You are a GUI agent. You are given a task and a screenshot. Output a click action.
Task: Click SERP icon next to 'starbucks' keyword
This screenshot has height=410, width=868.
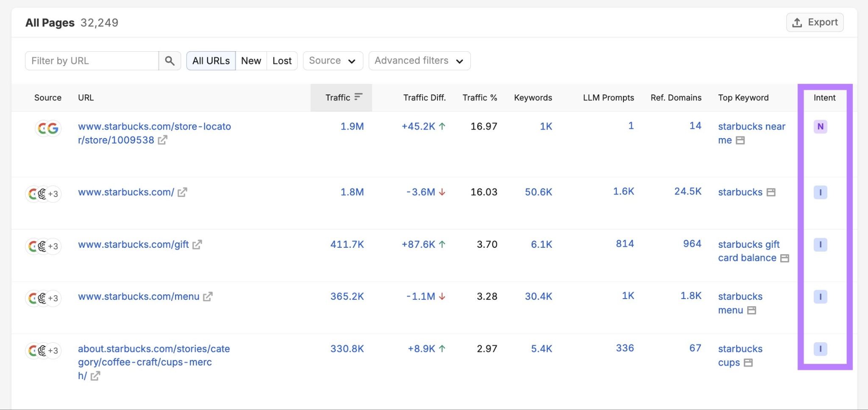tap(771, 192)
